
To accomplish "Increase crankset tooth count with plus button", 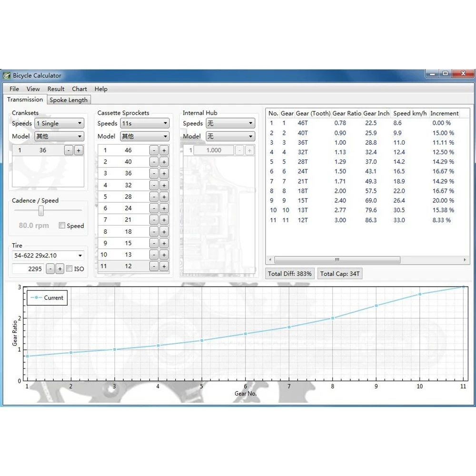I will click(79, 150).
